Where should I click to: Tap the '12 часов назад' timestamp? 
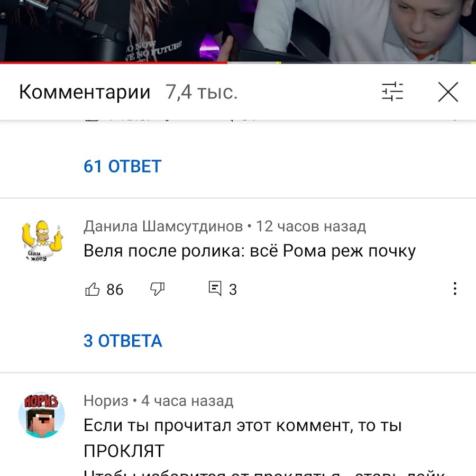tap(311, 226)
